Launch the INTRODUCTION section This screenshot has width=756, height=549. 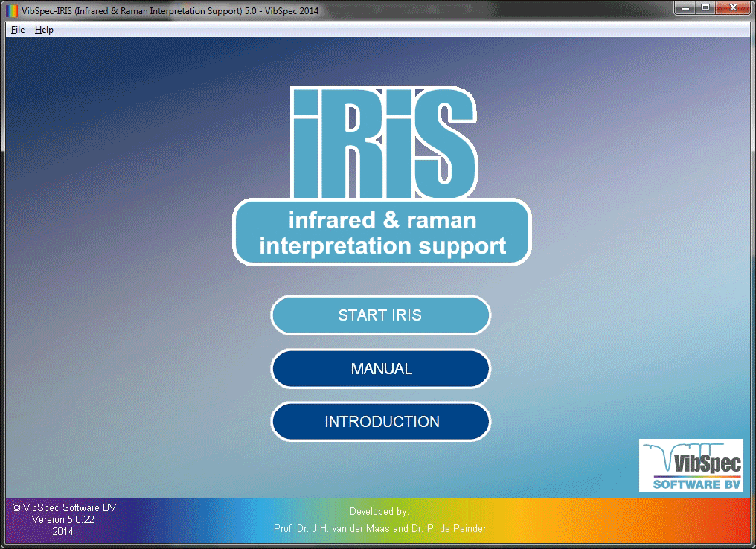[381, 422]
